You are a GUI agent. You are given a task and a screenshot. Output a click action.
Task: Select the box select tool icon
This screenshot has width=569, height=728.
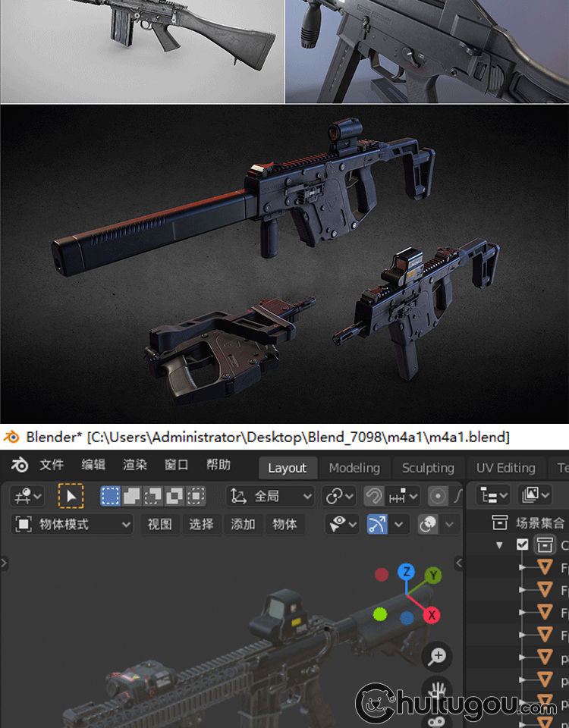click(71, 496)
